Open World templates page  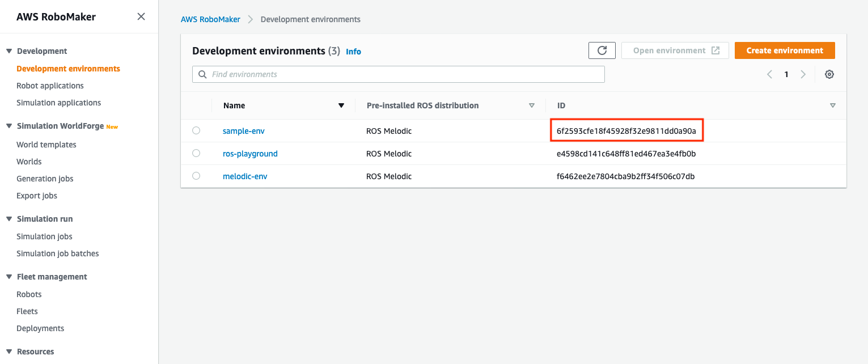(46, 145)
